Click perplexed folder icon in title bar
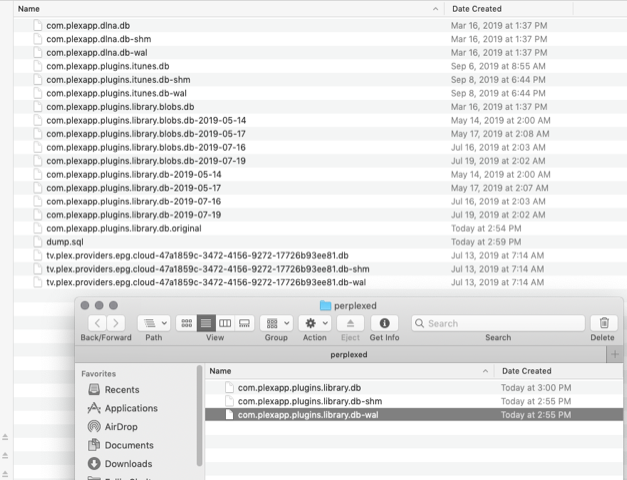This screenshot has width=627, height=480. pos(325,306)
